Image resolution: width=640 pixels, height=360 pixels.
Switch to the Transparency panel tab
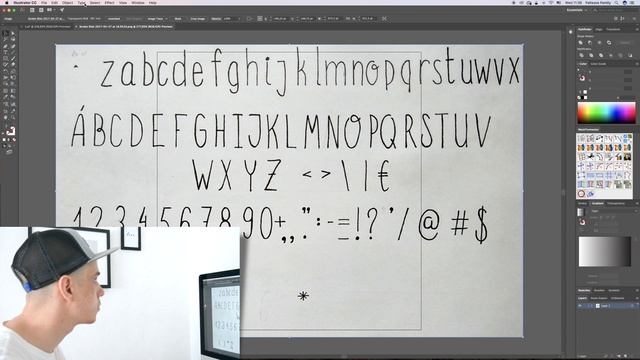[616, 203]
